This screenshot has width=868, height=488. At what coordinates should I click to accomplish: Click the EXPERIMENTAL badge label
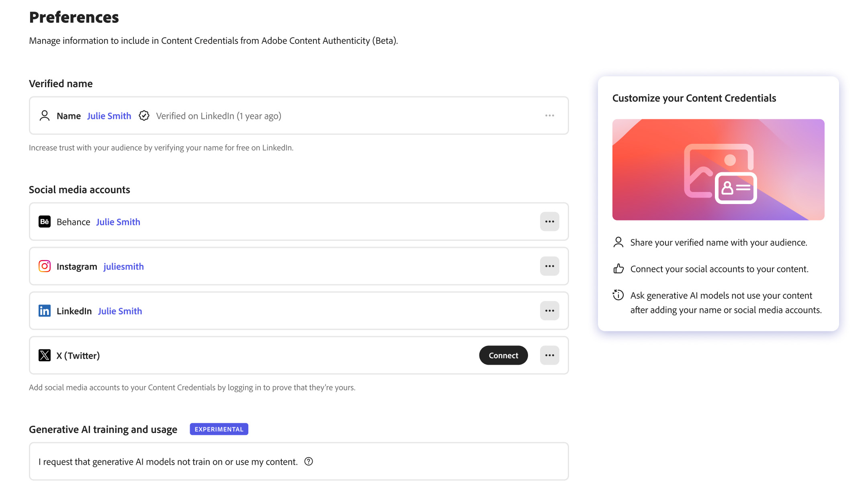pyautogui.click(x=219, y=429)
